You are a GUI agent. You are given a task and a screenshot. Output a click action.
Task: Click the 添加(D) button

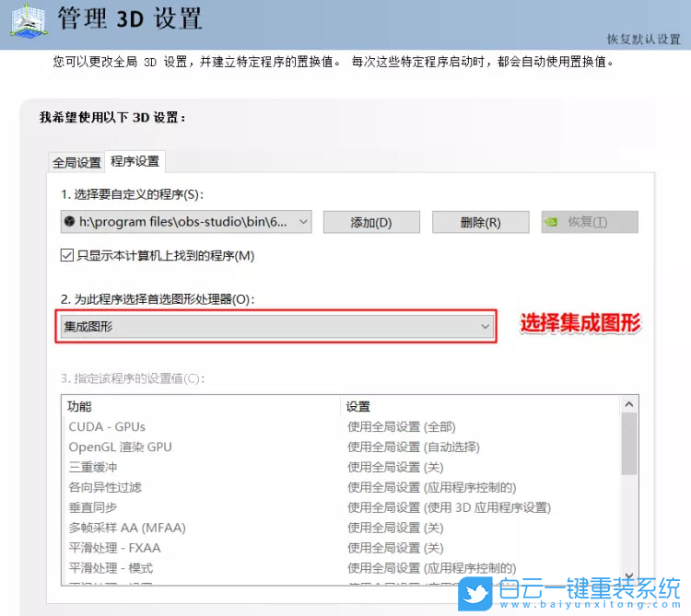pyautogui.click(x=371, y=222)
